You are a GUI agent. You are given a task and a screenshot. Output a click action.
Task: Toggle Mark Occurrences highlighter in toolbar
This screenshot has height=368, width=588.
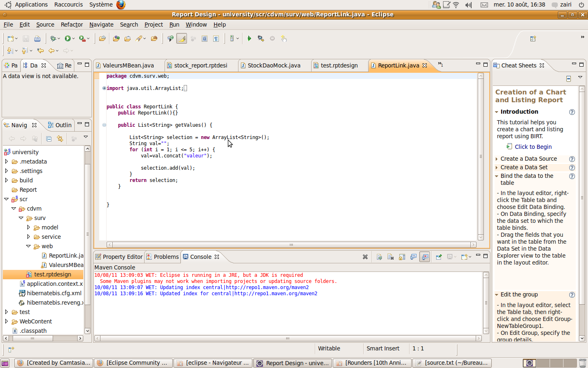click(x=182, y=38)
